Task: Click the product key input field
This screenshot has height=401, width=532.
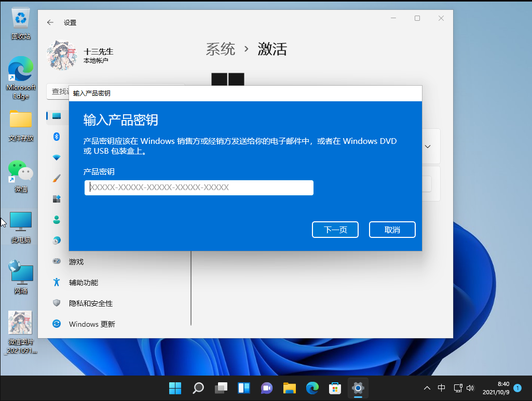Action: point(199,188)
